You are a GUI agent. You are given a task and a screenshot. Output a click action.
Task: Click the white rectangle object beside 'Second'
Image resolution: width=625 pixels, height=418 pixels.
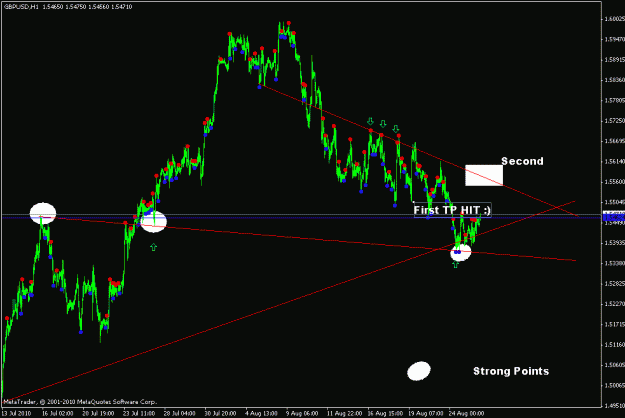pos(484,175)
